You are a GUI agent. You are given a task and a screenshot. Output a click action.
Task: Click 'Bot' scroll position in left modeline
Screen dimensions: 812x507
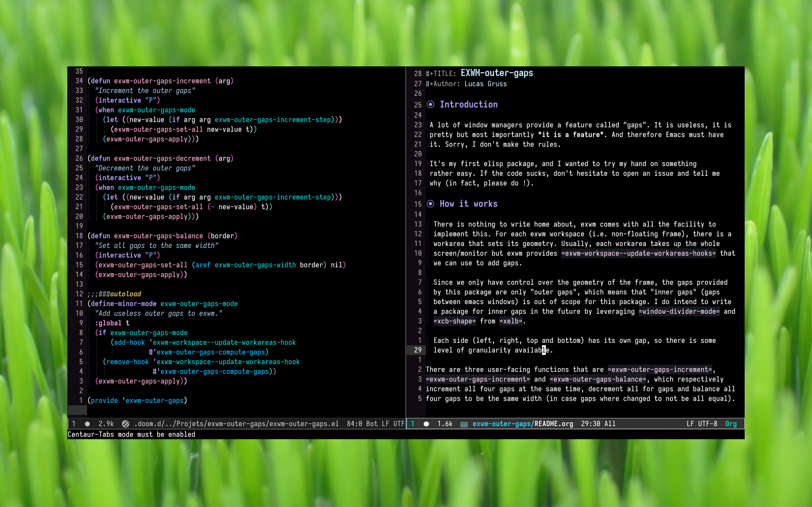372,424
